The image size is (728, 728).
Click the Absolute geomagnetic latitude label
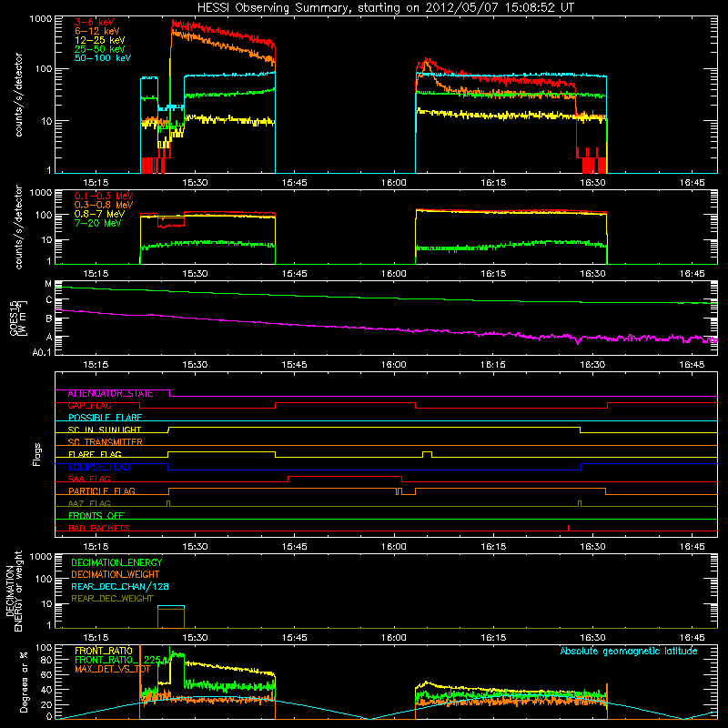click(x=629, y=652)
